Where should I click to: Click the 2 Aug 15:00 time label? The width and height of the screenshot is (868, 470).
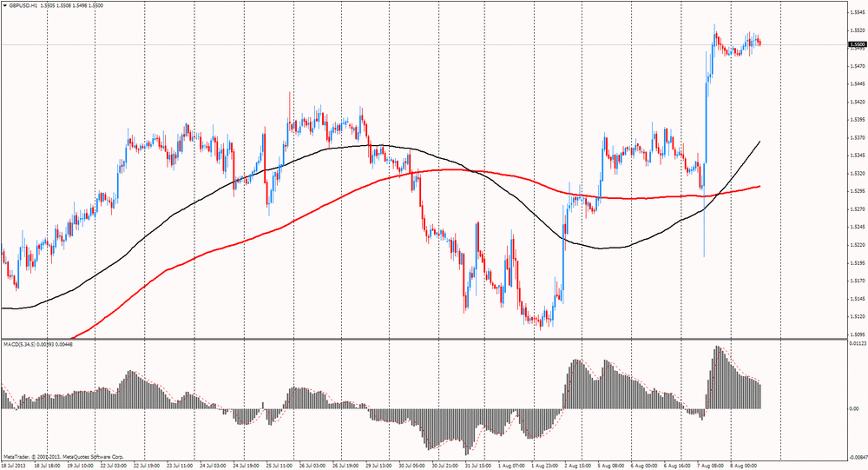[577, 467]
